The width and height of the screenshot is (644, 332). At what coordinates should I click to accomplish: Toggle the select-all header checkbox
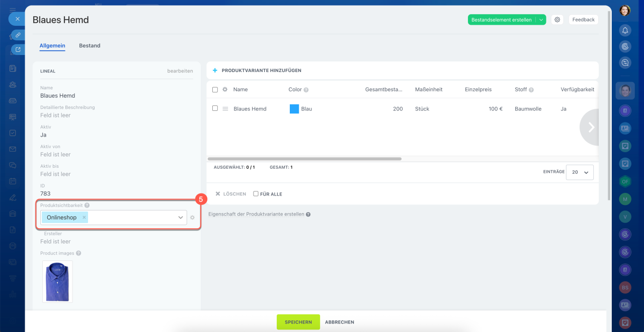click(x=215, y=90)
